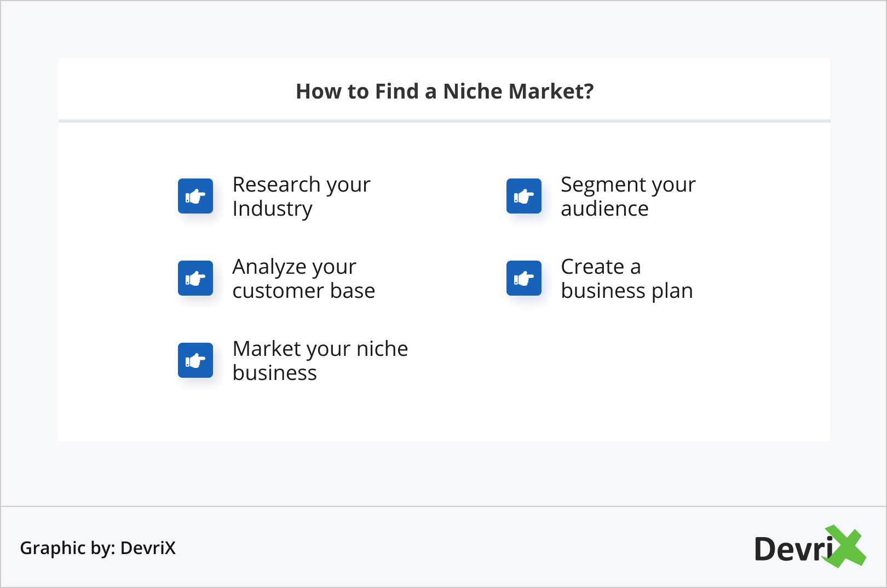
Task: Click the word 'Find' in the heading
Action: [396, 91]
